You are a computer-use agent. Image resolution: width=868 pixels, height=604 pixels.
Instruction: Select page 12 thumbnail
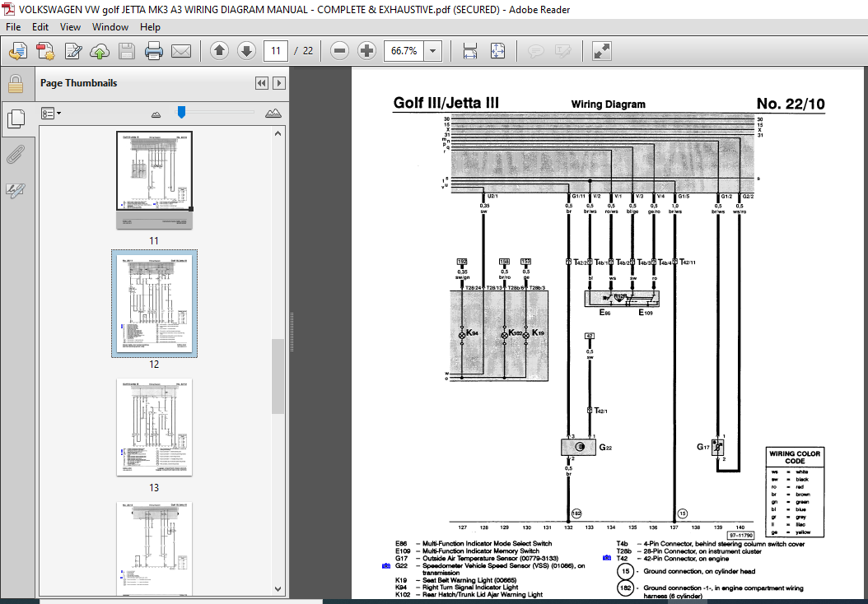tap(154, 303)
